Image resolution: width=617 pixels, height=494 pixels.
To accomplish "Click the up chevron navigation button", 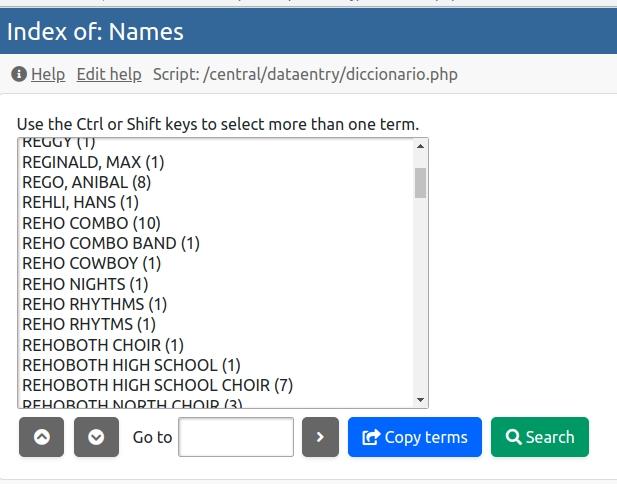I will 41,437.
